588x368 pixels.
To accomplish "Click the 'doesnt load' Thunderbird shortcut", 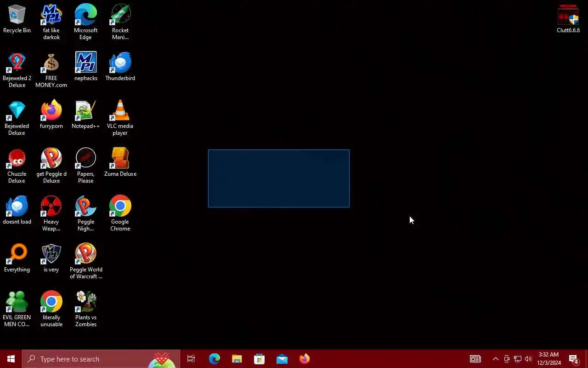I will (x=17, y=210).
